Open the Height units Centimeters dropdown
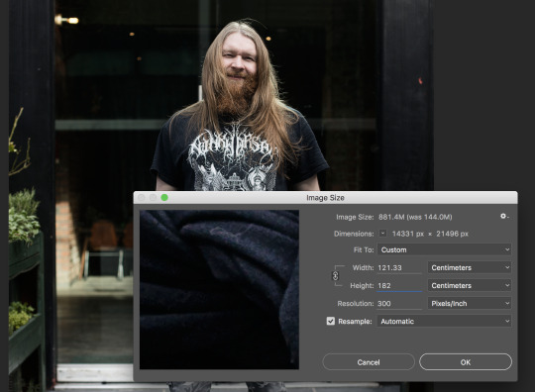 click(470, 285)
